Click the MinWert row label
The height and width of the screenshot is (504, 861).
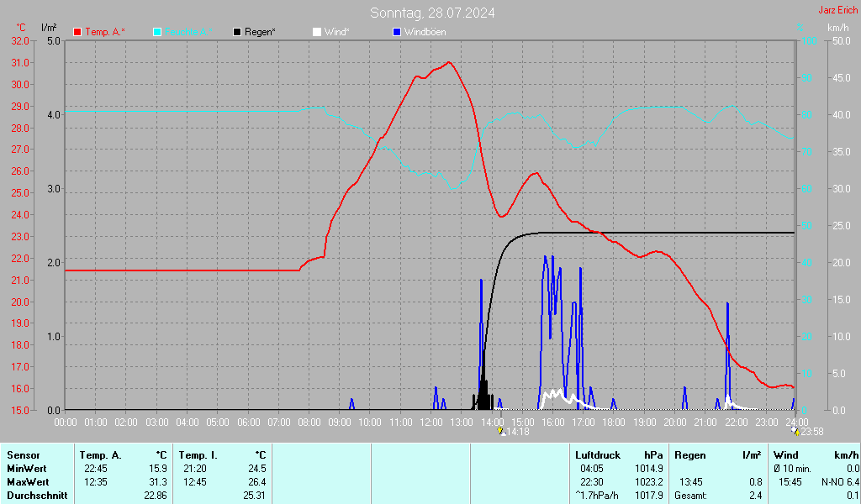27,469
